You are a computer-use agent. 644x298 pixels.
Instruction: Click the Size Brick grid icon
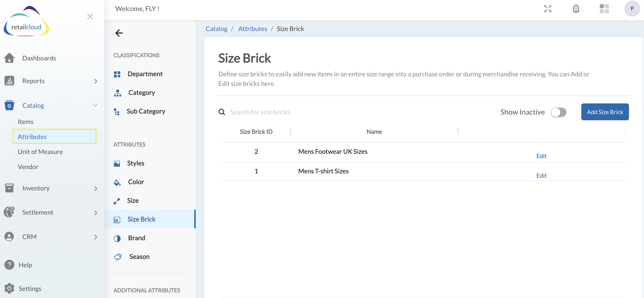(117, 220)
